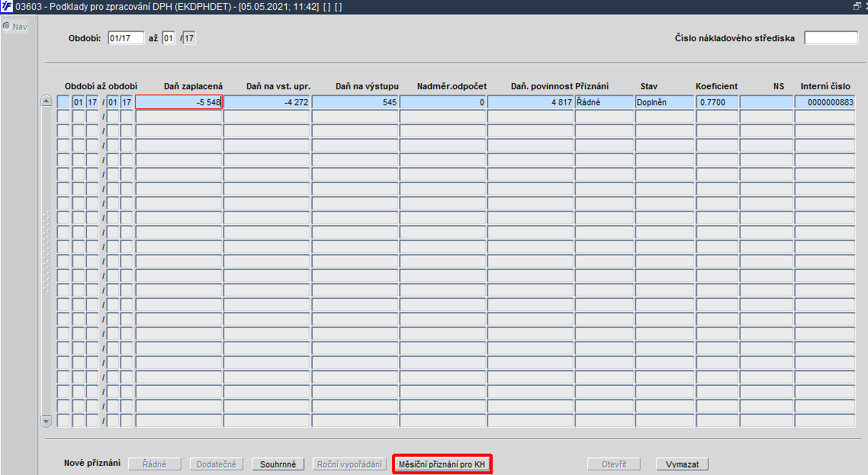Select the Daň na vst. upr. cell -4 272
This screenshot has width=868, height=475.
(x=267, y=102)
